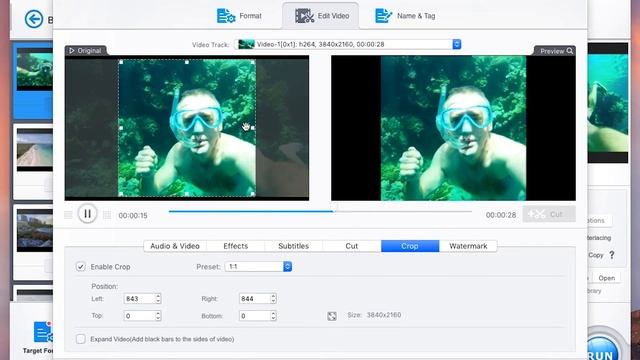Select the Audio & Video tab
Viewport: 640px width, 360px height.
point(175,246)
